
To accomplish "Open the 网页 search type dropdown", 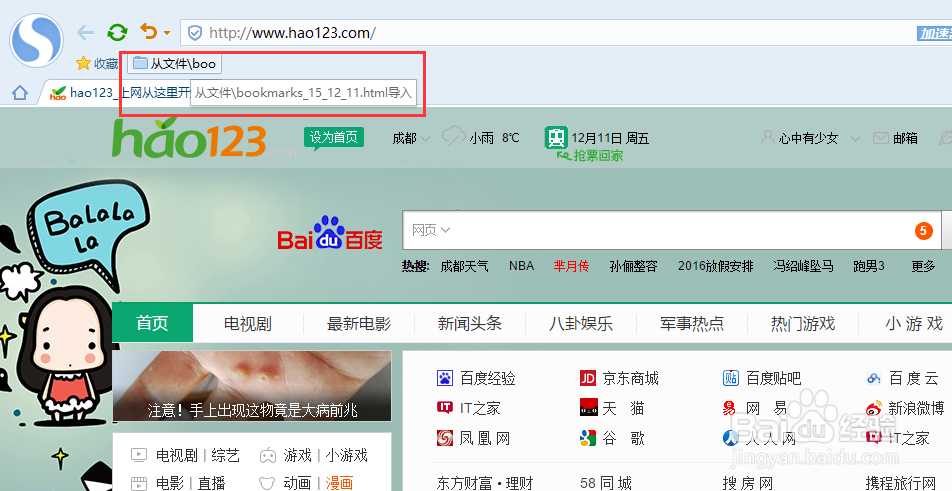I will click(430, 230).
